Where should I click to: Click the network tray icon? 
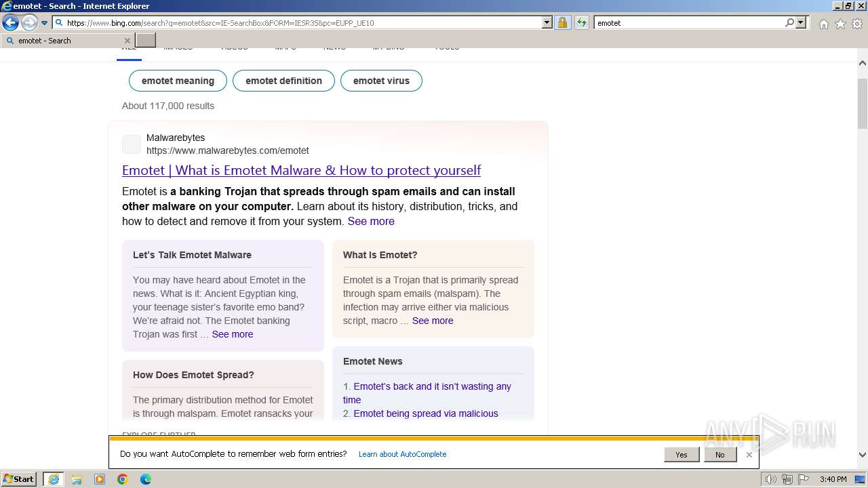[787, 480]
